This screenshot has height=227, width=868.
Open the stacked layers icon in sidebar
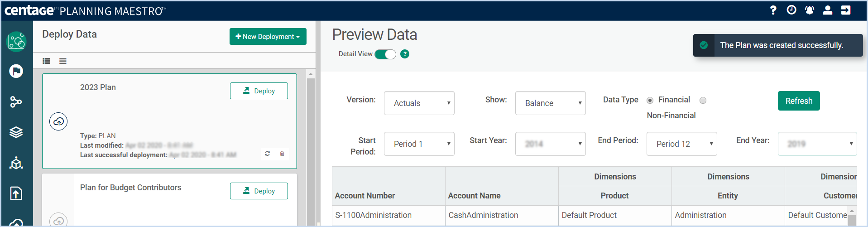point(16,132)
